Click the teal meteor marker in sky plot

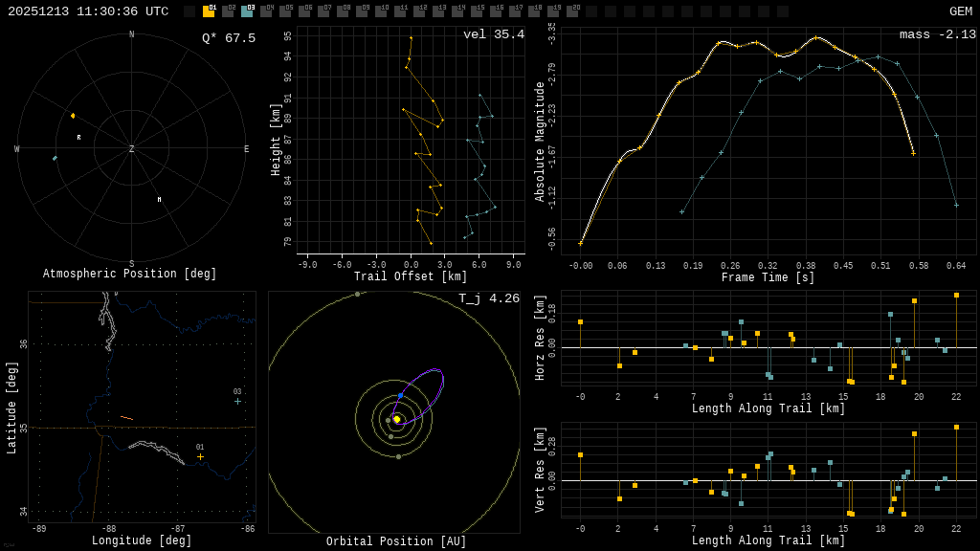coord(55,158)
